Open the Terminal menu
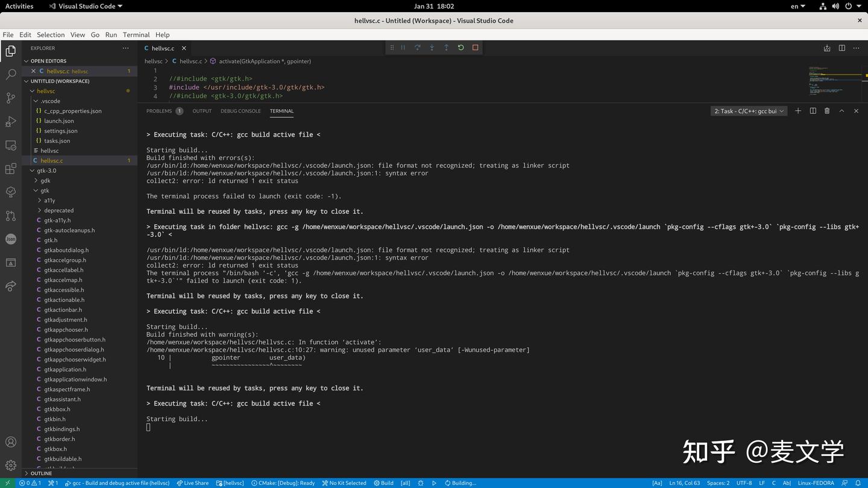The image size is (868, 488). pos(136,34)
